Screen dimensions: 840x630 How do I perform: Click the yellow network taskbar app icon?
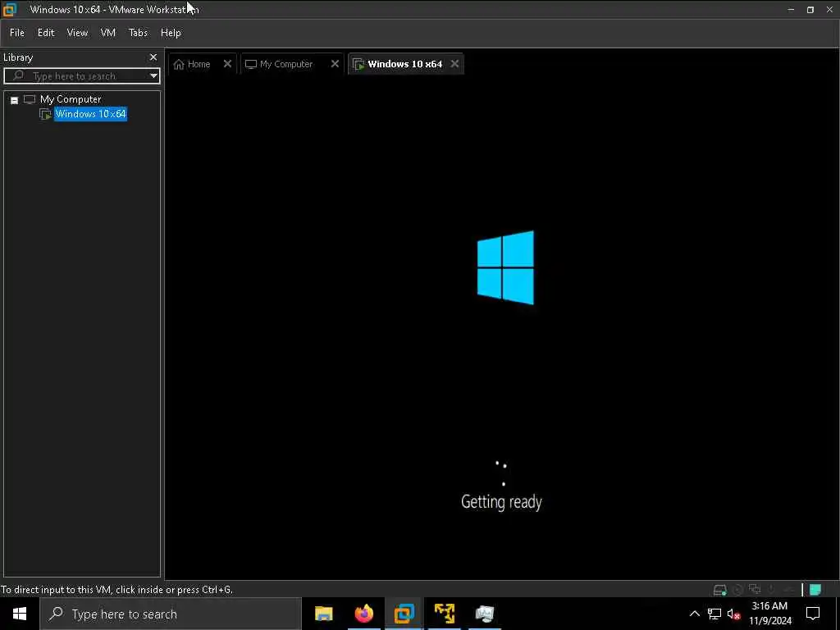(445, 614)
